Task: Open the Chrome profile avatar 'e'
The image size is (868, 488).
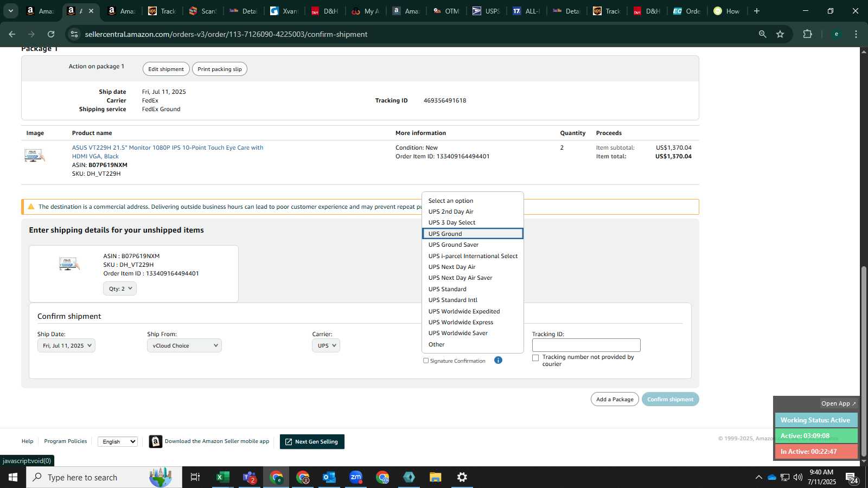Action: click(836, 34)
